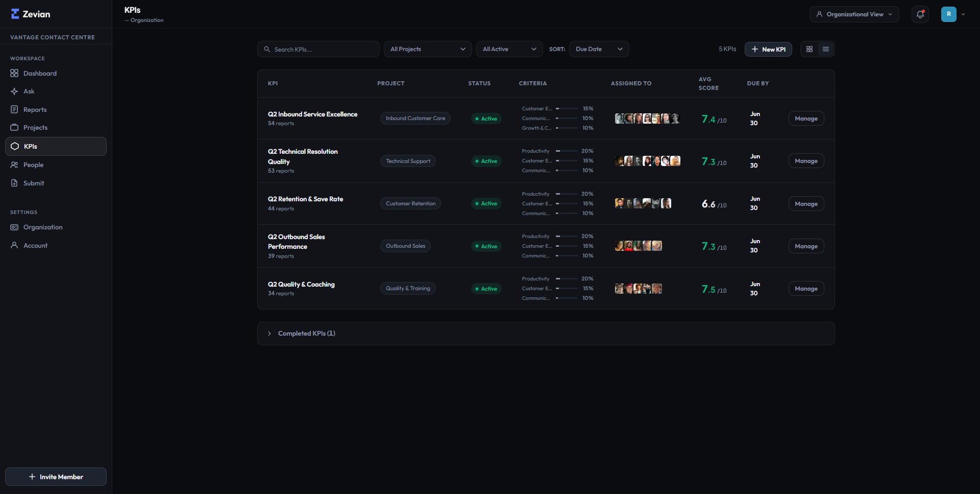The image size is (980, 494).
Task: Click the plus icon in Invite Member
Action: coord(32,477)
